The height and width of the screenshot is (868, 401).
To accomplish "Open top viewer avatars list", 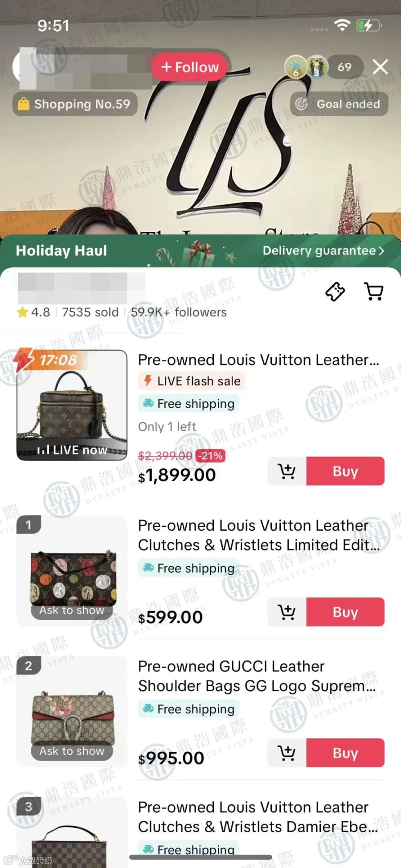I will (307, 67).
